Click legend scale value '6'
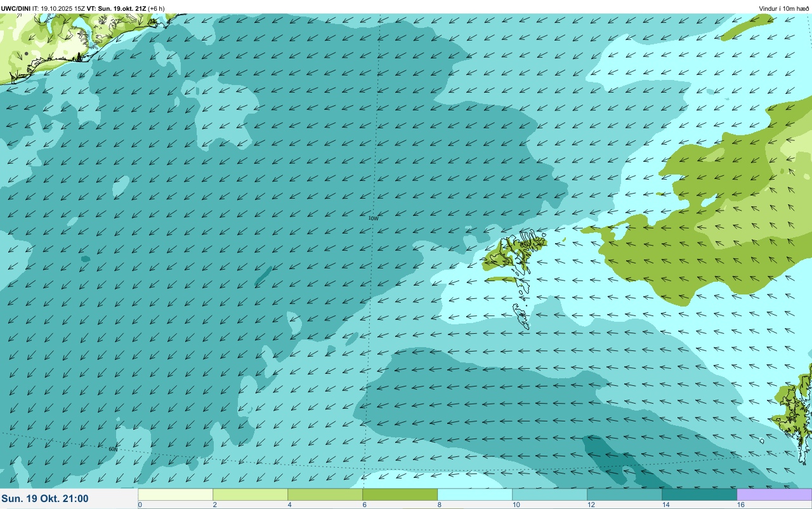Screen dimensions: 812x509 pyautogui.click(x=364, y=505)
